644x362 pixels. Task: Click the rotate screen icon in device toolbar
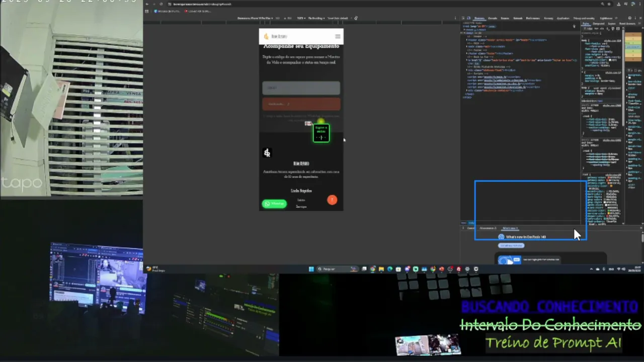coord(356,18)
